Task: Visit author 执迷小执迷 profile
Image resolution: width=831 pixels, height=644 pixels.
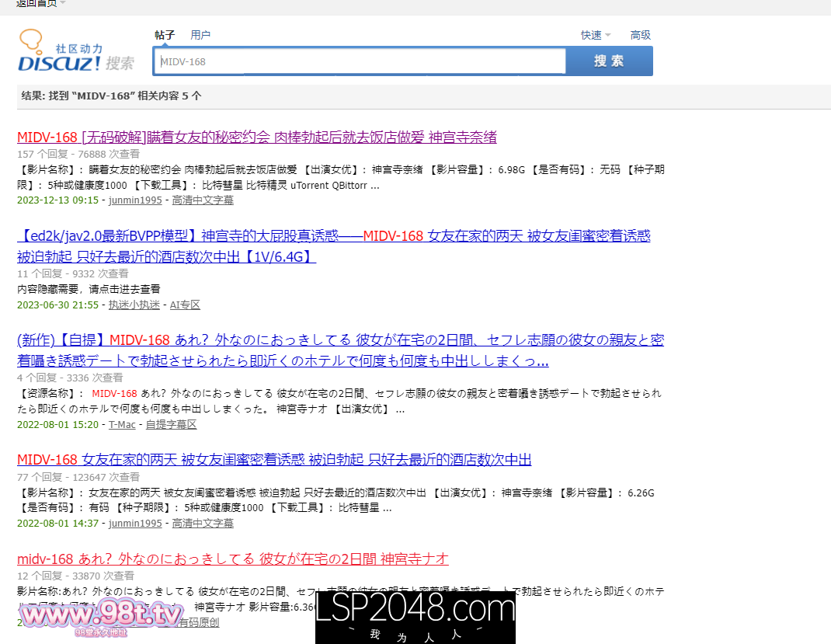Action: coord(134,305)
